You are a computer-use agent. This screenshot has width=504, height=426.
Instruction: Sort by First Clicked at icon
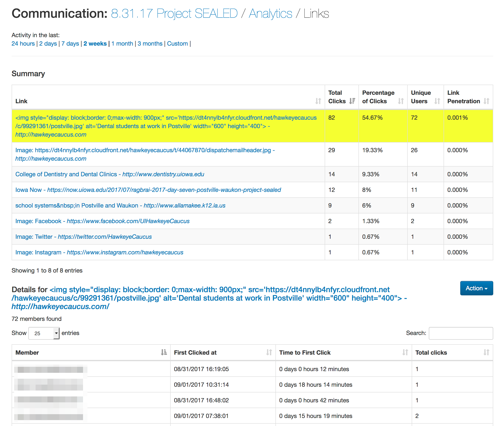click(269, 352)
